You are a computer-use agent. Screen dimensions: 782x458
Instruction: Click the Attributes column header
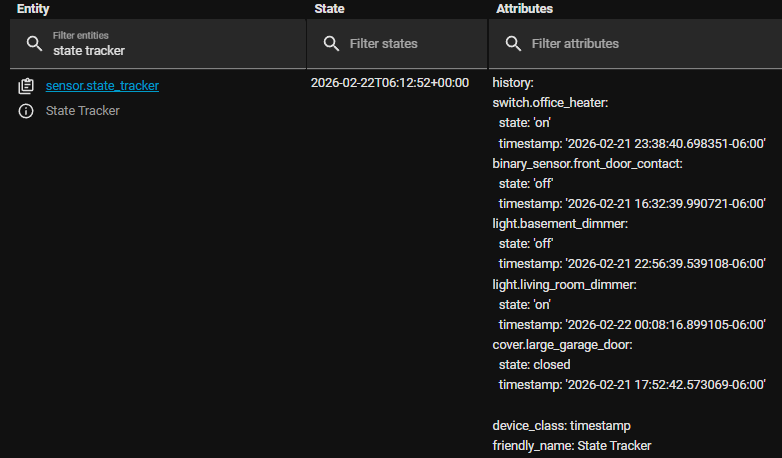click(525, 8)
